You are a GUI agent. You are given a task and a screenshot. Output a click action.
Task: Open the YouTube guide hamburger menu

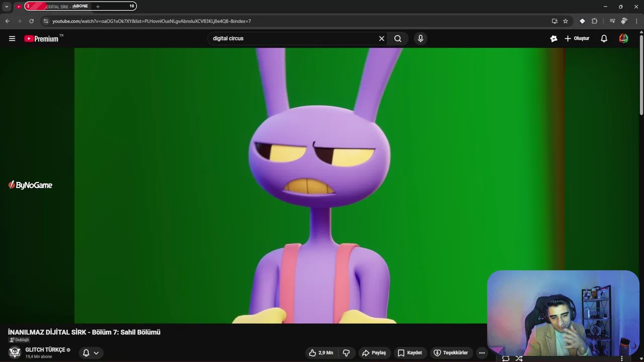12,39
